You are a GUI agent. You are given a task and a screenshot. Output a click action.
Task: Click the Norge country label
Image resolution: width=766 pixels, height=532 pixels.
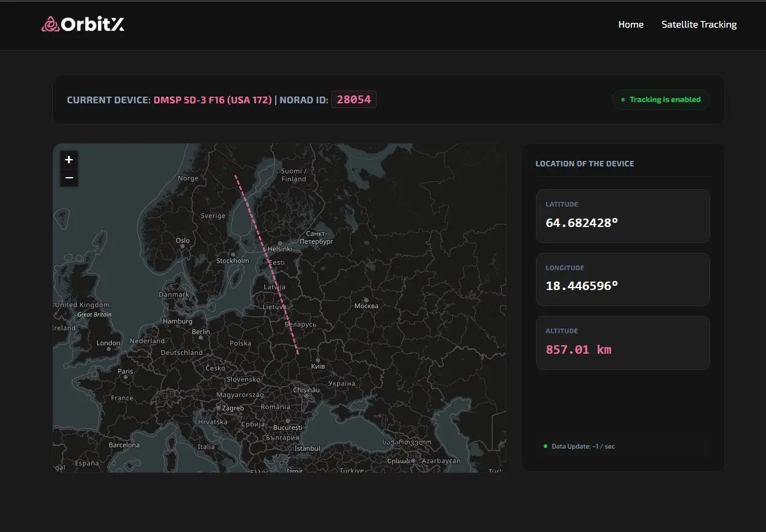pos(188,178)
